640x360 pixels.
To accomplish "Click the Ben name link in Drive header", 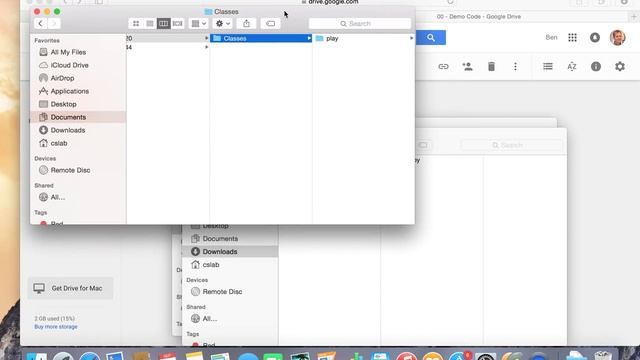I will pyautogui.click(x=551, y=38).
